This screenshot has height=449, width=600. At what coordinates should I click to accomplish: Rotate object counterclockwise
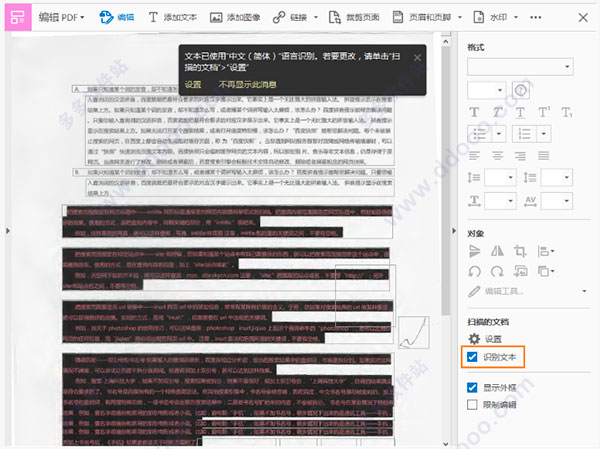click(x=474, y=271)
